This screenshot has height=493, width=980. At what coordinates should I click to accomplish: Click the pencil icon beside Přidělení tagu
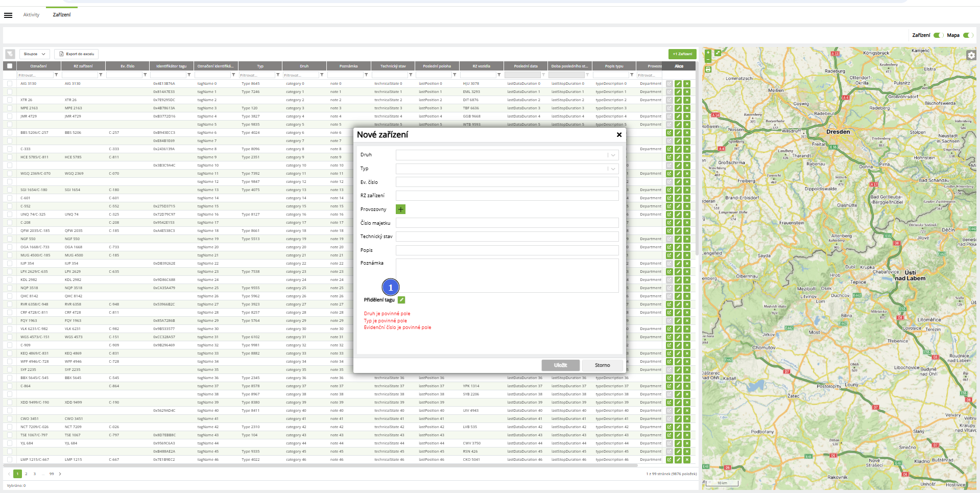click(x=401, y=300)
